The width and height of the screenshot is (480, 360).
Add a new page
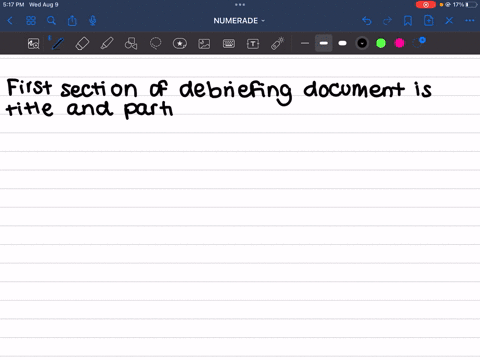coord(429,21)
